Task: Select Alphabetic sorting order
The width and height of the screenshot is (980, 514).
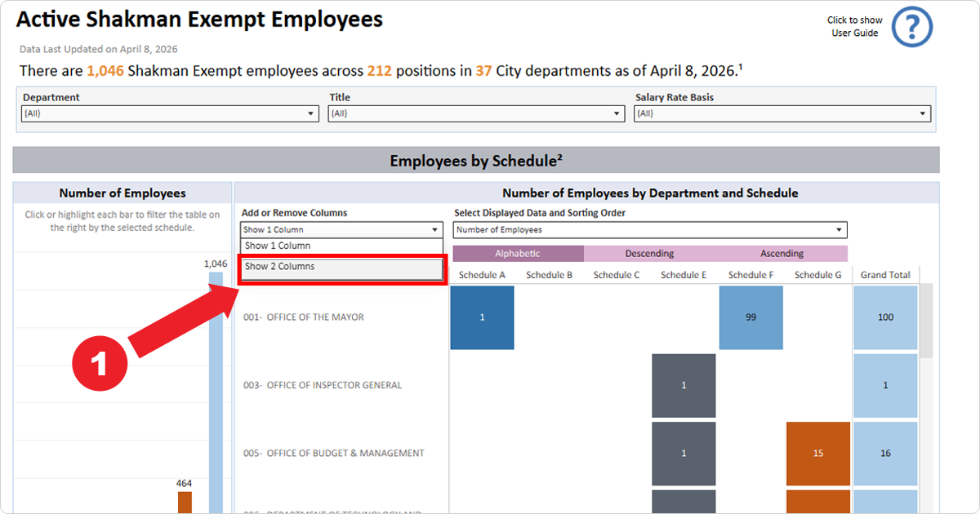Action: 518,254
